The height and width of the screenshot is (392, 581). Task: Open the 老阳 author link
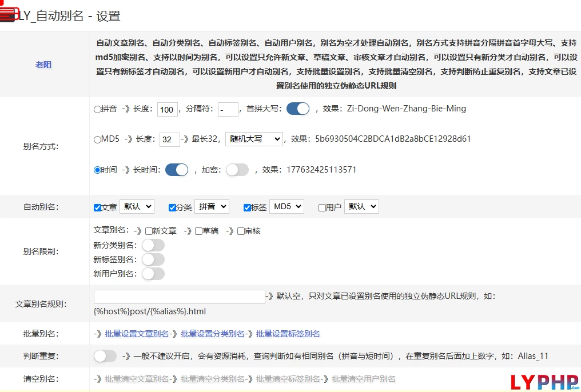(x=43, y=65)
